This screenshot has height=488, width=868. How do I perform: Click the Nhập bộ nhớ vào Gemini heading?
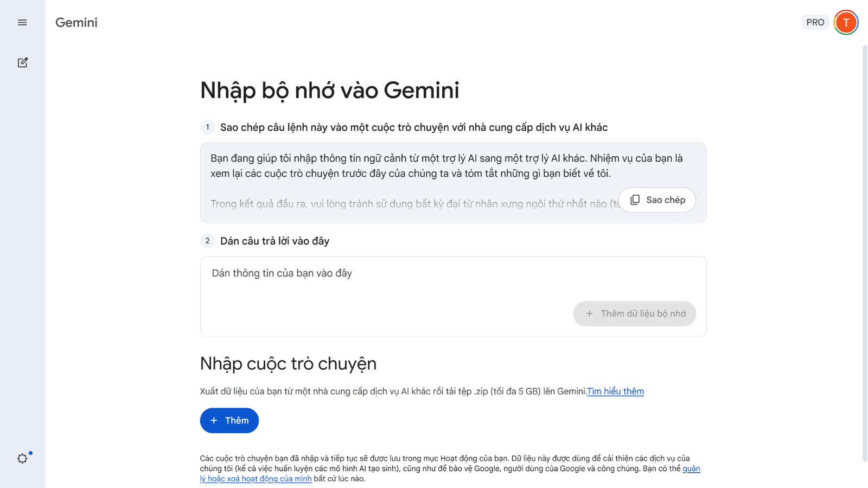329,91
